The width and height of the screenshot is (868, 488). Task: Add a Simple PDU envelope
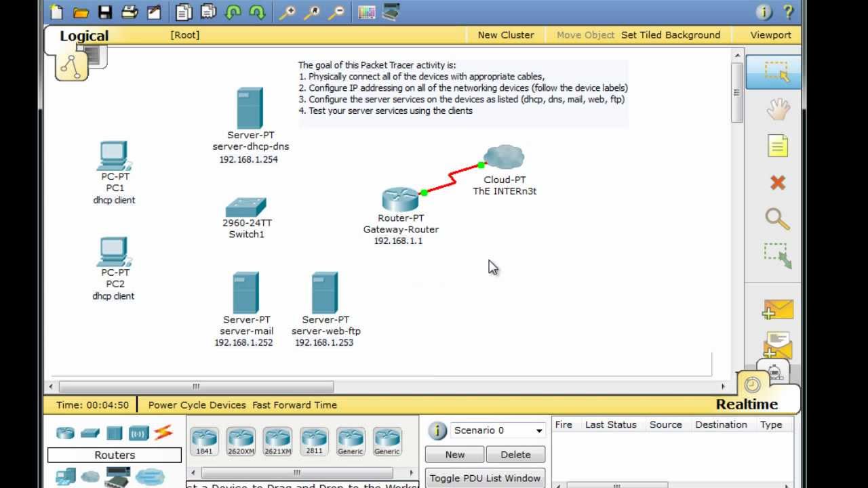pyautogui.click(x=777, y=309)
